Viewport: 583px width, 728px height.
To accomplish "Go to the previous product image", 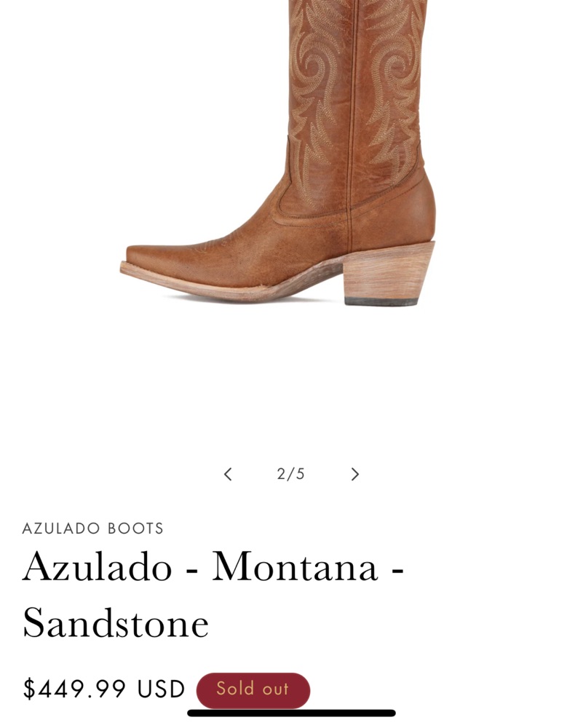I will pos(228,474).
